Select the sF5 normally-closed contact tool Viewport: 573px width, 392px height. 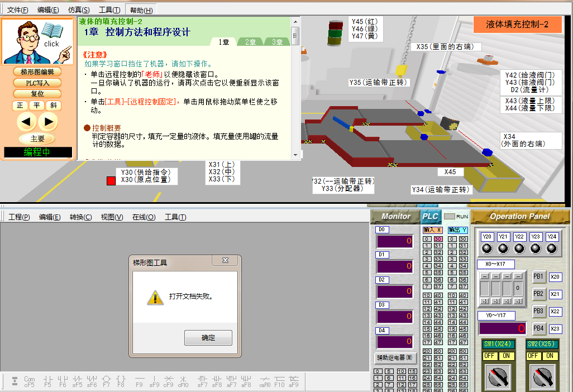click(x=77, y=381)
